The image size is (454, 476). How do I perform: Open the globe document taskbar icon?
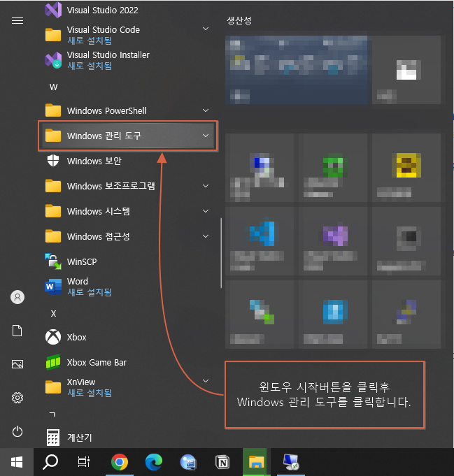click(x=188, y=462)
